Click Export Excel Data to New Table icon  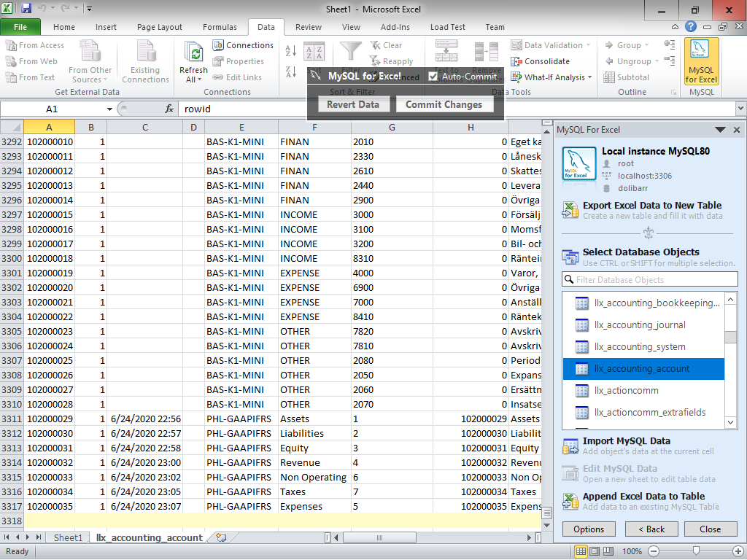(x=570, y=210)
